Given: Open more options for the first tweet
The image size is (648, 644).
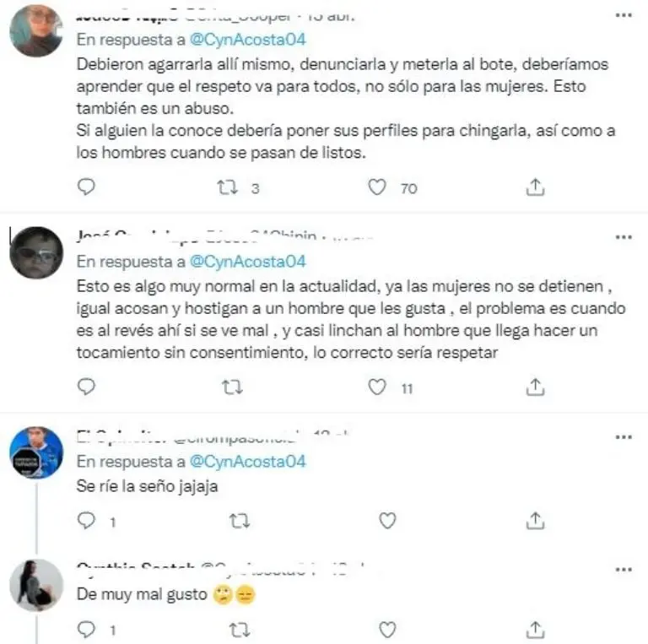Looking at the screenshot, I should 624,15.
